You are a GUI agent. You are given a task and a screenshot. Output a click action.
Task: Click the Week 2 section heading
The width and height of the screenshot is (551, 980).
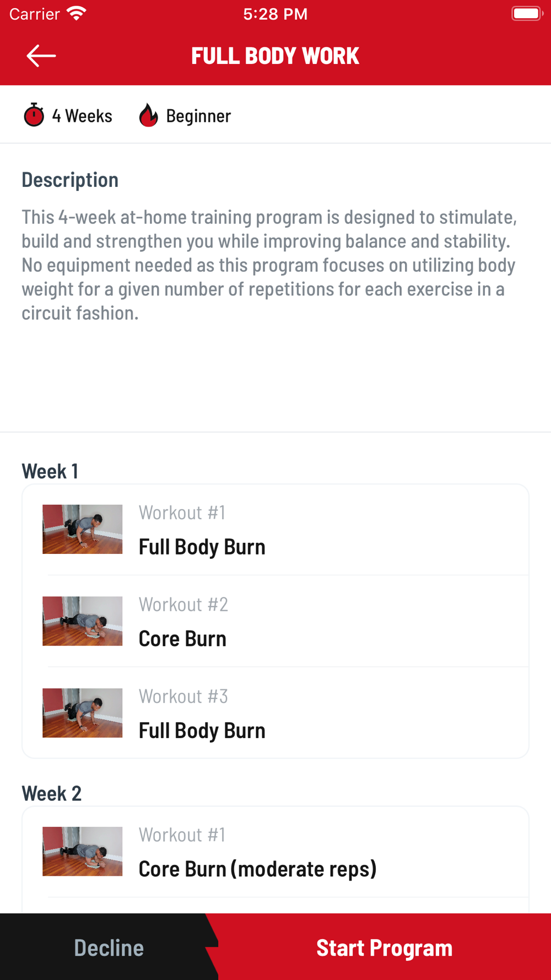coord(52,793)
